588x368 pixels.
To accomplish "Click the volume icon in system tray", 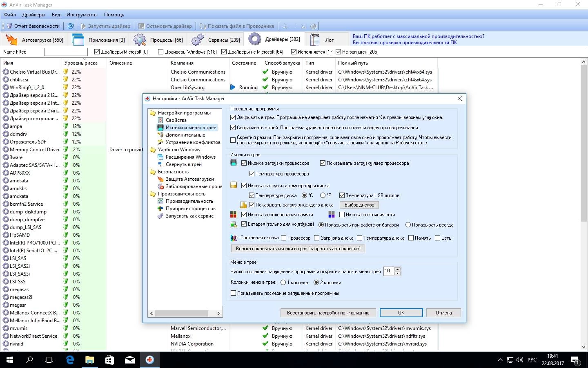I will tap(520, 360).
